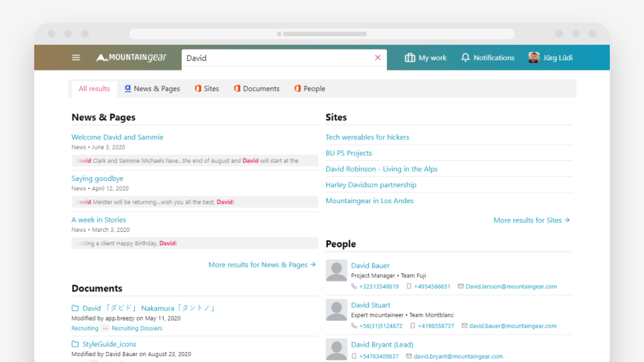Open the StyleGuide_icons folder
This screenshot has width=644, height=362.
109,345
